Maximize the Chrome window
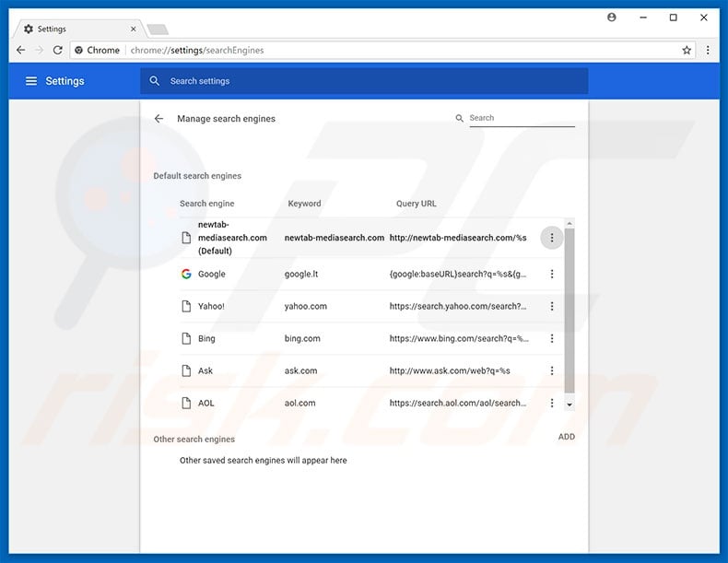The height and width of the screenshot is (563, 728). 674,18
